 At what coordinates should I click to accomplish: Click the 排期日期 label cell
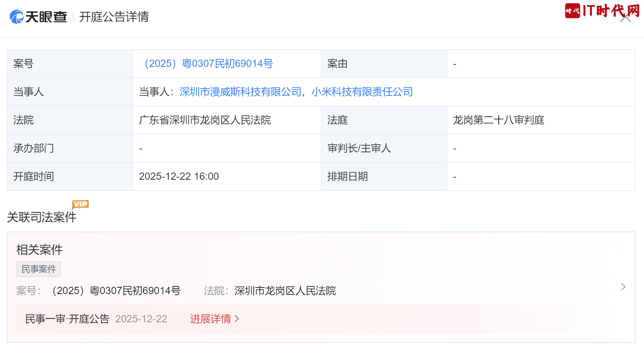384,177
